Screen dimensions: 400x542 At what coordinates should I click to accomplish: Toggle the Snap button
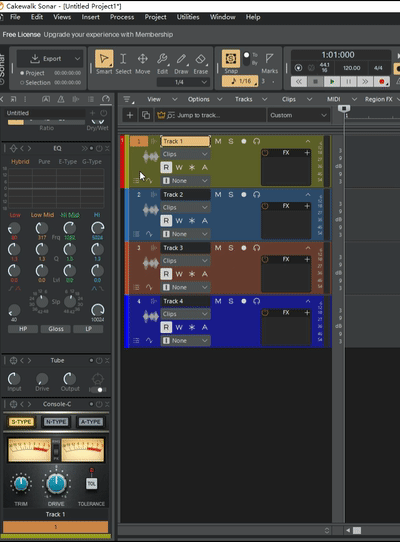click(x=231, y=59)
